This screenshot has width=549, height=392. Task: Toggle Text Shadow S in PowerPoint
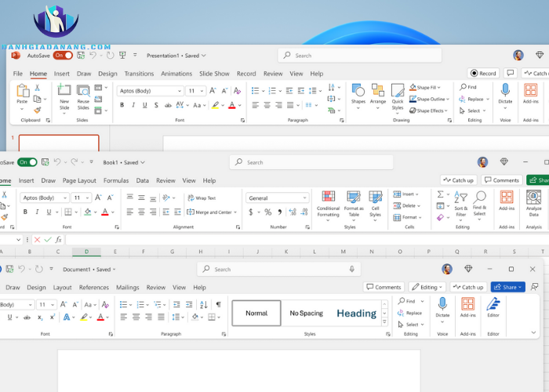click(156, 105)
